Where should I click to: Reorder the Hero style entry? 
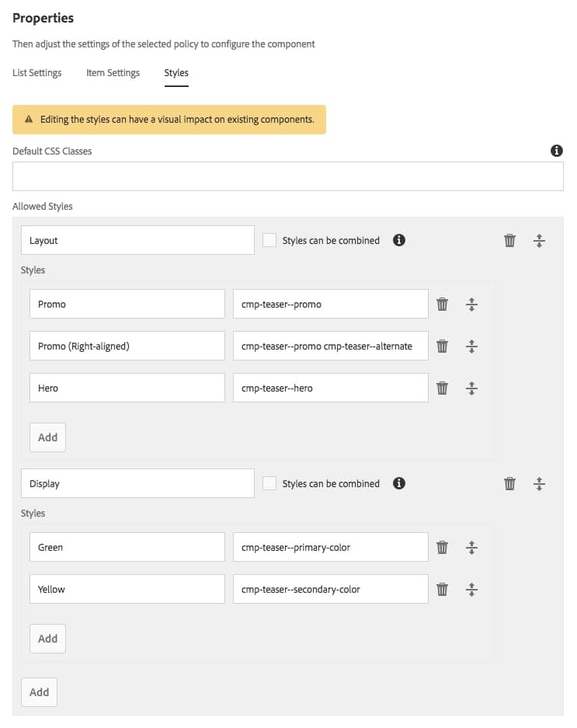(471, 388)
